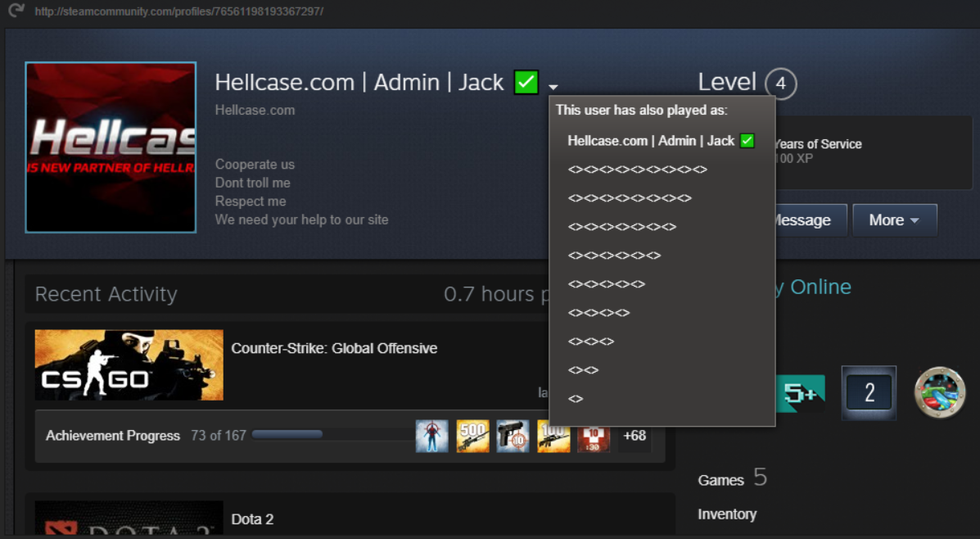Click the dark blue '2' badge
The height and width of the screenshot is (539, 980).
(869, 392)
